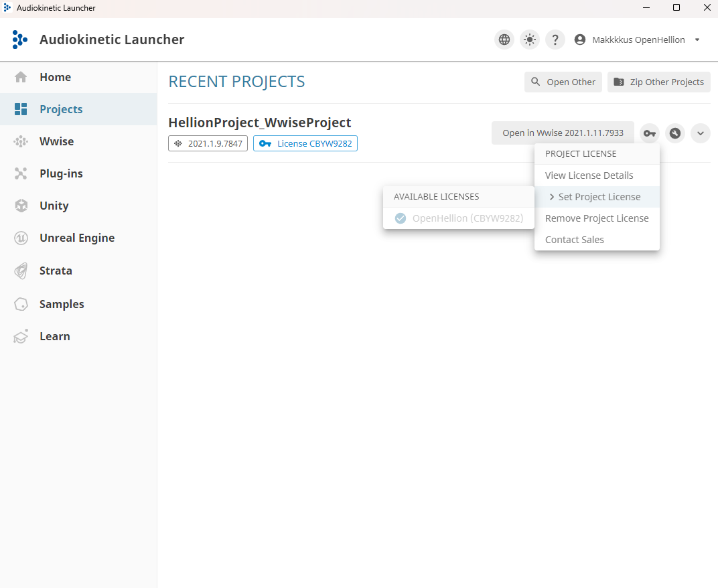
Task: Click Zip Other Projects button
Action: tap(658, 82)
